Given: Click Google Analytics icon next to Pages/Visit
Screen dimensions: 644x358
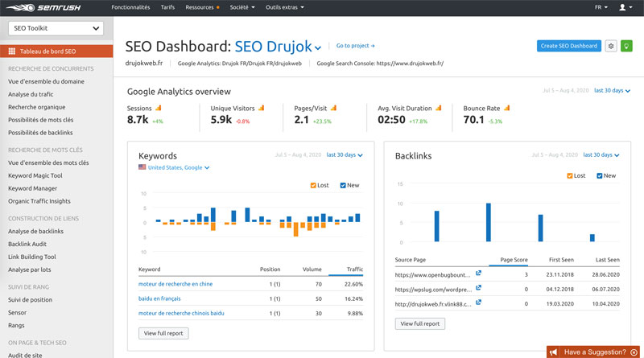Looking at the screenshot, I should (x=333, y=108).
